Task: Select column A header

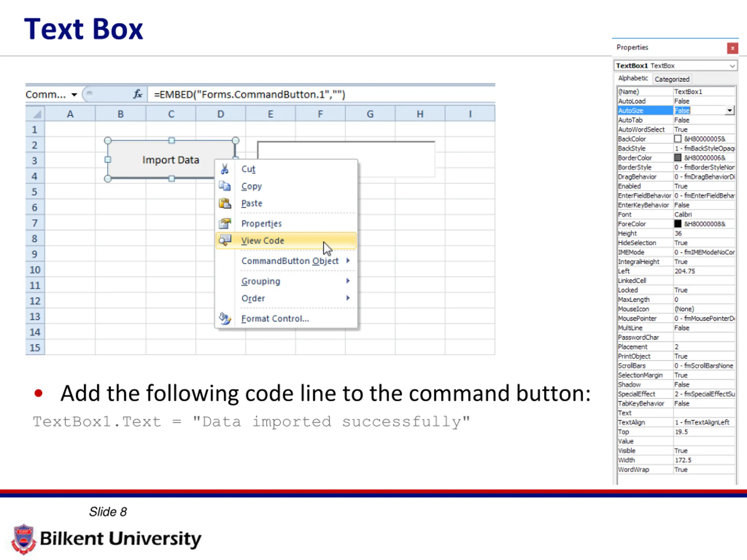Action: (x=70, y=114)
